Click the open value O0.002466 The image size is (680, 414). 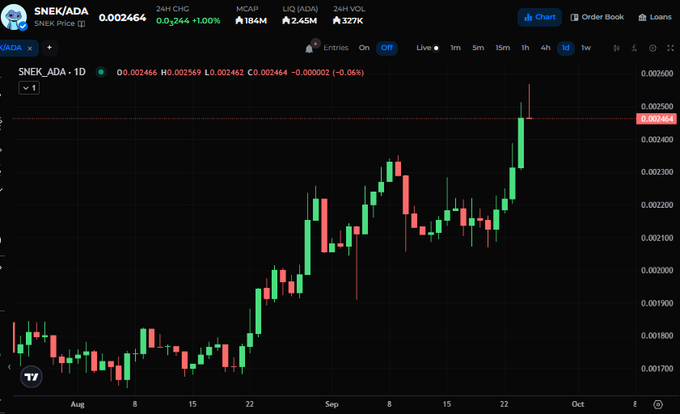[137, 72]
